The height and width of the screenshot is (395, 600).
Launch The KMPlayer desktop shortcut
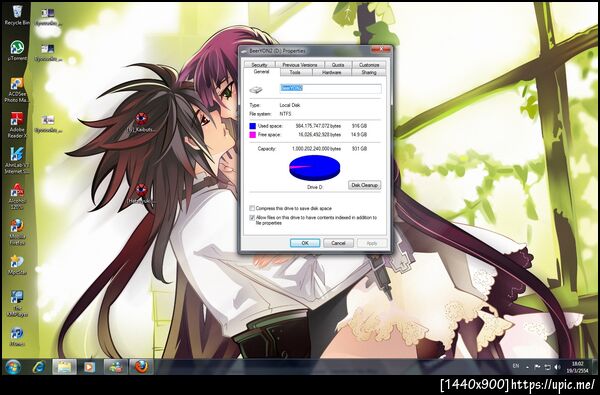[17, 304]
